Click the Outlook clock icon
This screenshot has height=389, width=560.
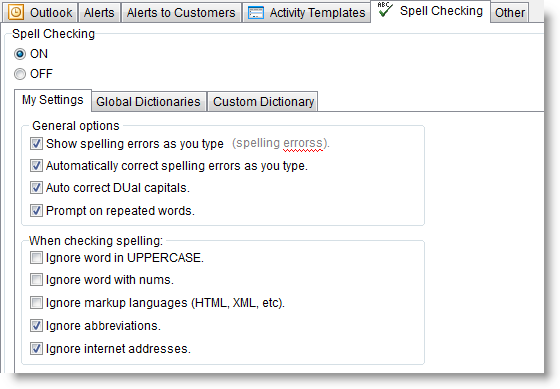tap(16, 12)
